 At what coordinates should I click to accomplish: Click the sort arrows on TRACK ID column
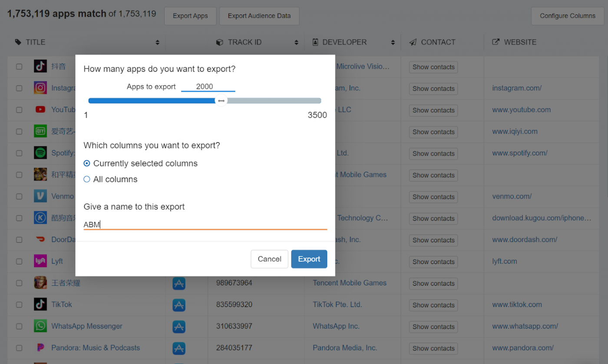tap(296, 42)
